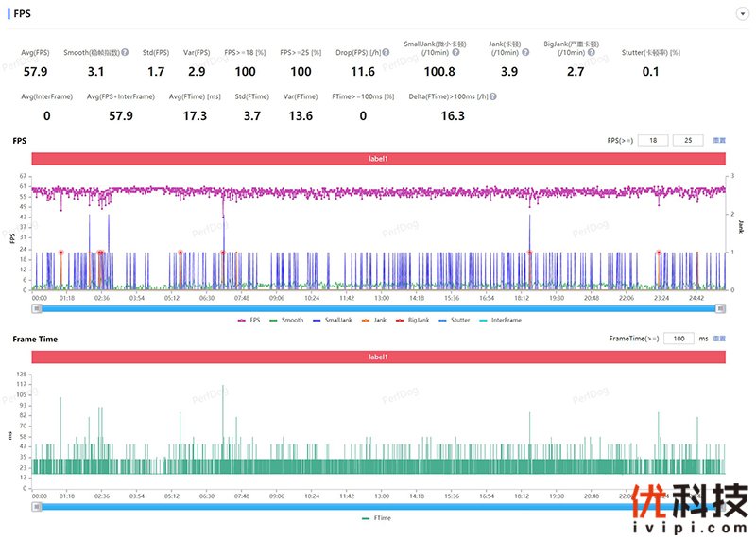Viewport: 756px width, 540px height.
Task: Click help icon beside Delta(FTime)>100ms
Action: 493,96
